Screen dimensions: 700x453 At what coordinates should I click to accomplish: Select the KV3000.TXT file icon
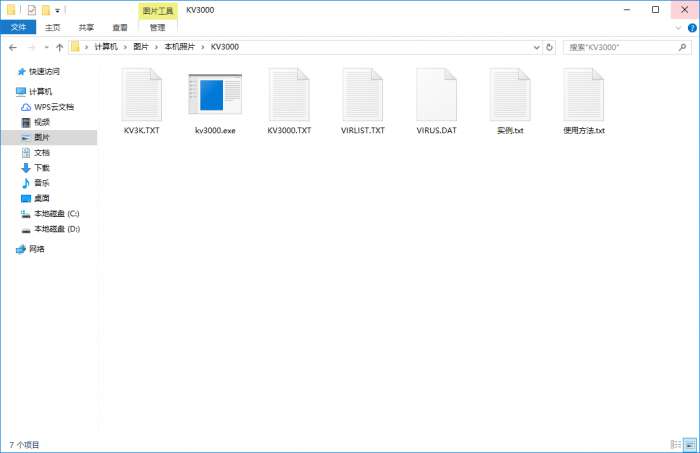coord(289,95)
